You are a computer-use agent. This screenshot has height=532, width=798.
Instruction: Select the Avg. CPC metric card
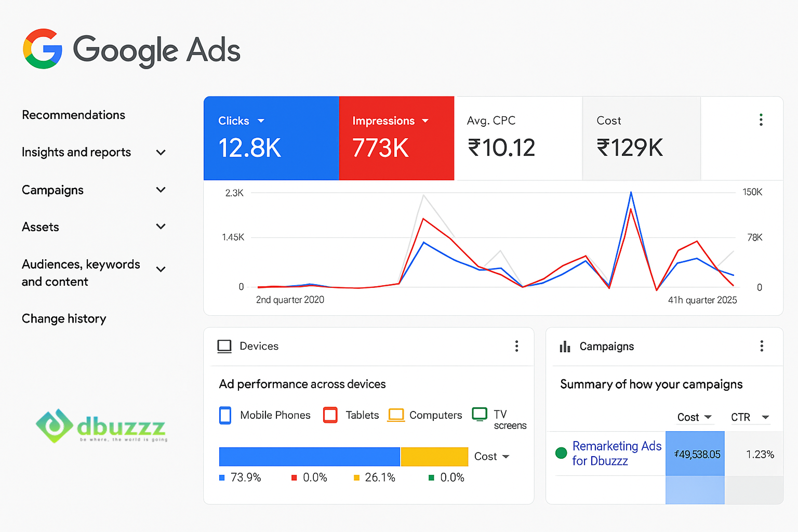pos(518,138)
